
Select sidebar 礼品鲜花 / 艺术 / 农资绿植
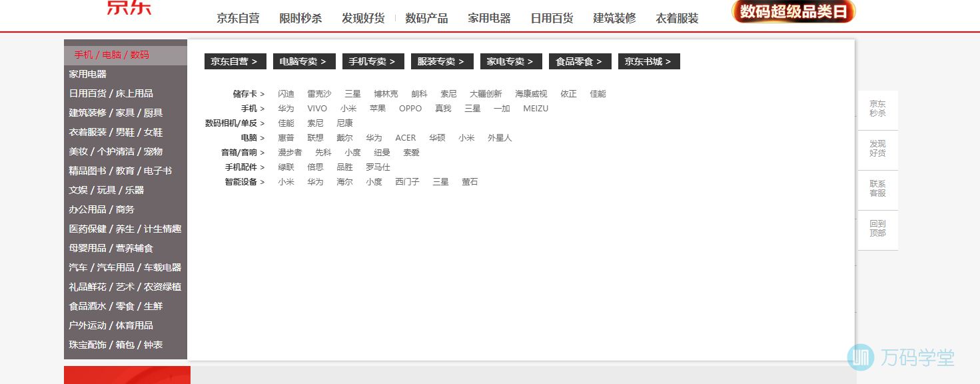pyautogui.click(x=125, y=287)
